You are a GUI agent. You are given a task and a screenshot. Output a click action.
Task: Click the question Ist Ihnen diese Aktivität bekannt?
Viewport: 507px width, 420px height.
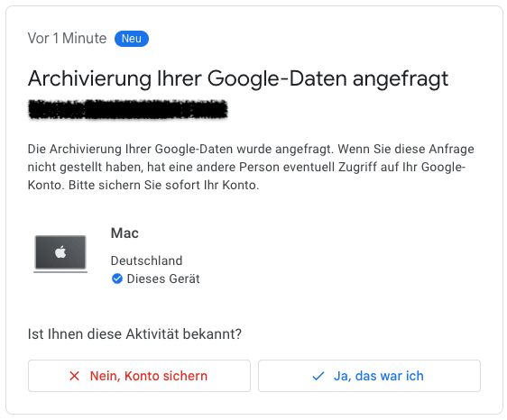[x=134, y=334]
